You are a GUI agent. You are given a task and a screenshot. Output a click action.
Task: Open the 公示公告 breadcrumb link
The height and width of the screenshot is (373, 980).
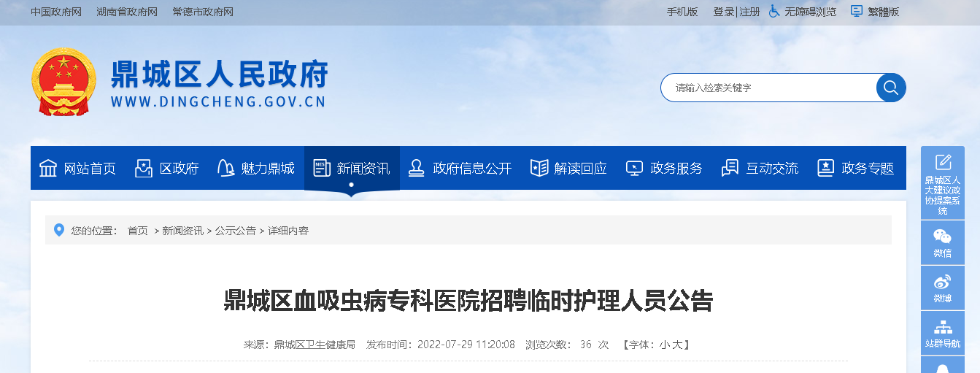tap(235, 231)
